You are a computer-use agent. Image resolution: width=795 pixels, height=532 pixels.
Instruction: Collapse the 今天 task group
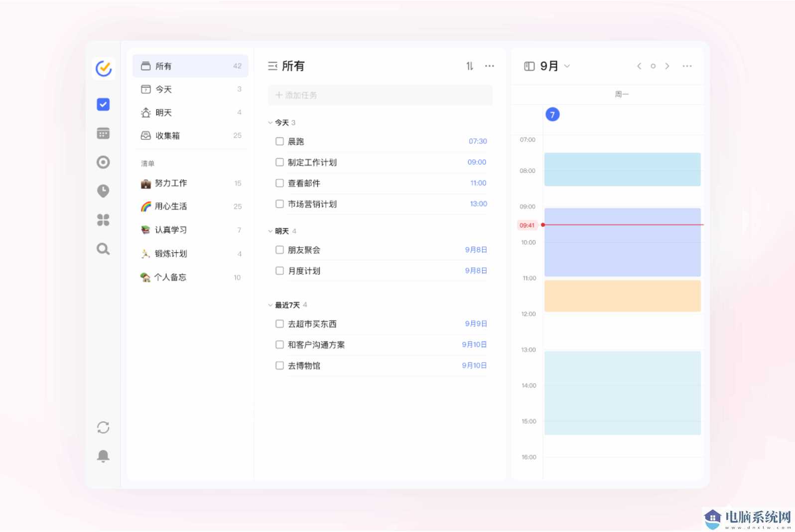point(270,122)
